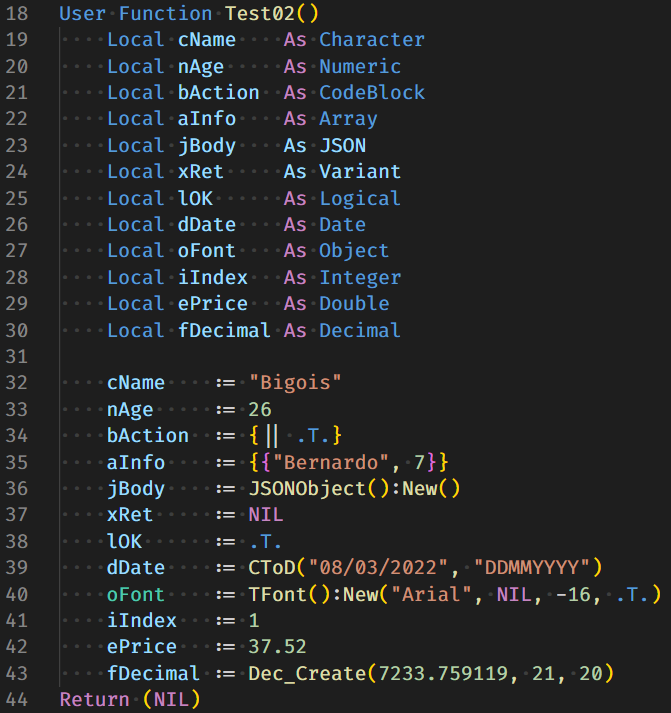Click the value 37.52 on line 42
Screen dimensions: 671x713
(x=277, y=647)
